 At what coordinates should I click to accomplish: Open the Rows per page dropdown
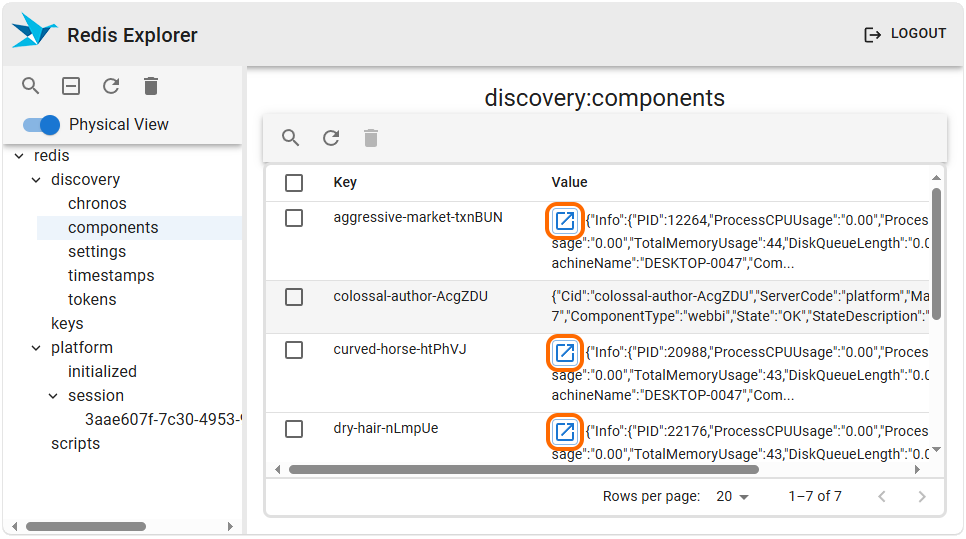pos(733,497)
